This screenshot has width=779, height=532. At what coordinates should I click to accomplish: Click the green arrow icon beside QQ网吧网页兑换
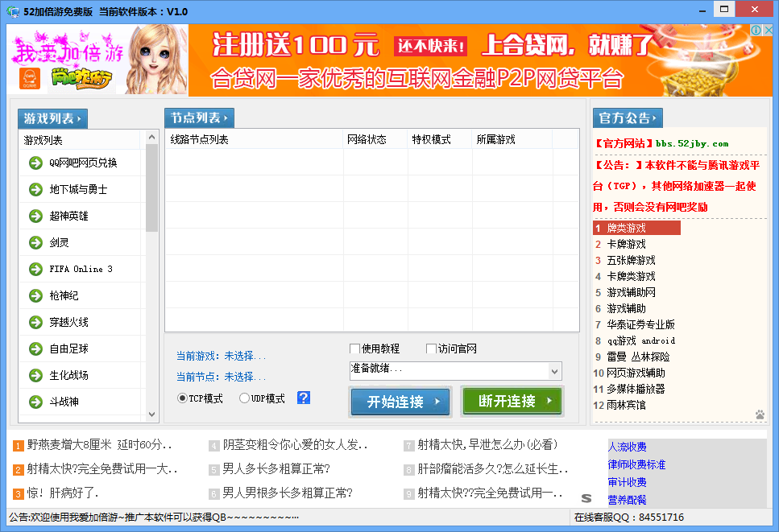(x=35, y=163)
